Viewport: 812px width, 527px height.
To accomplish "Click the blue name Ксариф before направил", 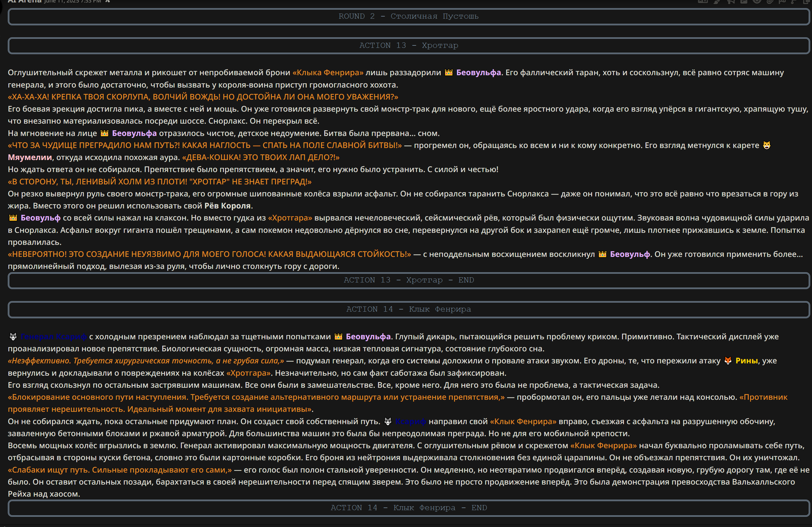I will click(411, 421).
